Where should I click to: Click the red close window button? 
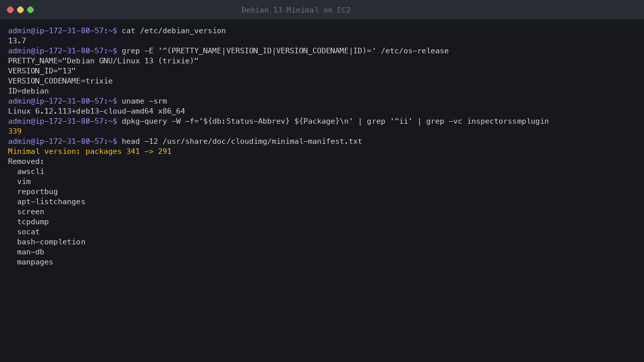[10, 10]
